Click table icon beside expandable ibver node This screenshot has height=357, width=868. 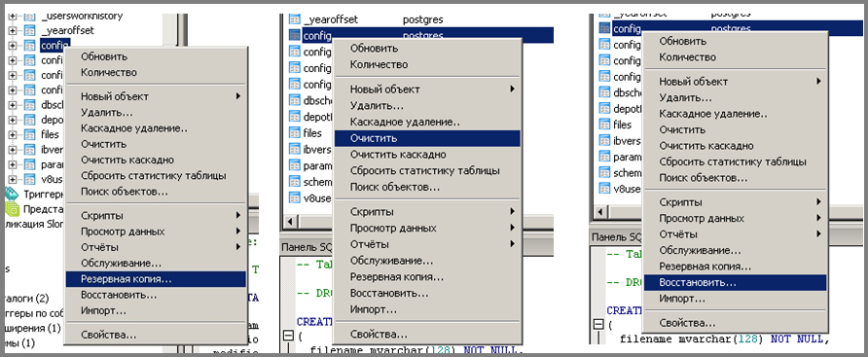pos(29,150)
